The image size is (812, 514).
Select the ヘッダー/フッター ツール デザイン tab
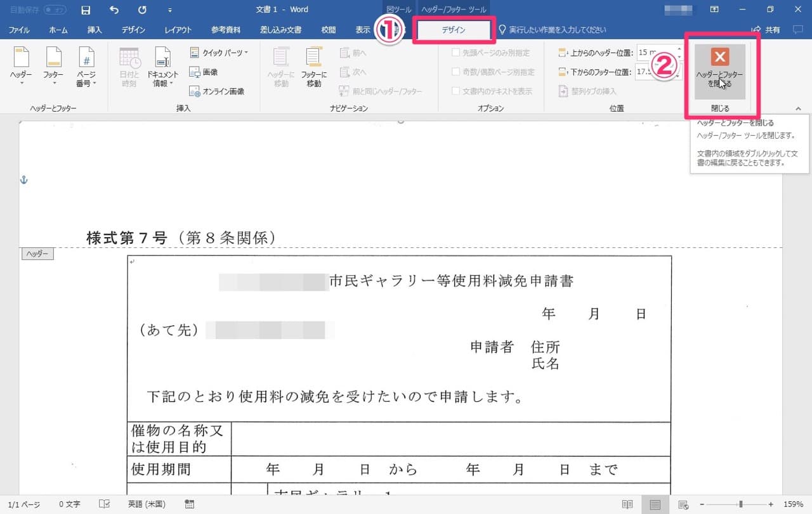pyautogui.click(x=454, y=30)
